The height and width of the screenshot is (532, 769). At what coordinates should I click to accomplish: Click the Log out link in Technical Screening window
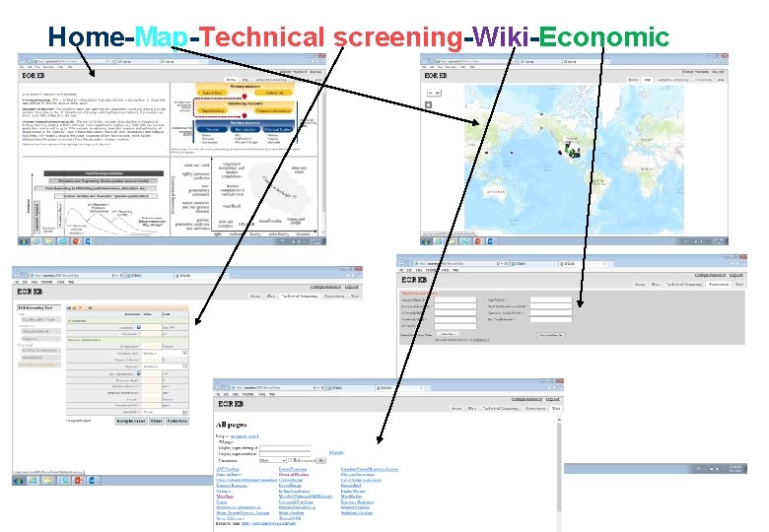(352, 287)
